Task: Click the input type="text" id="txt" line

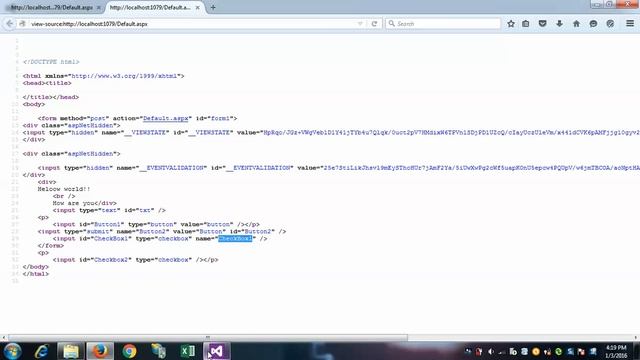Action: [x=109, y=210]
